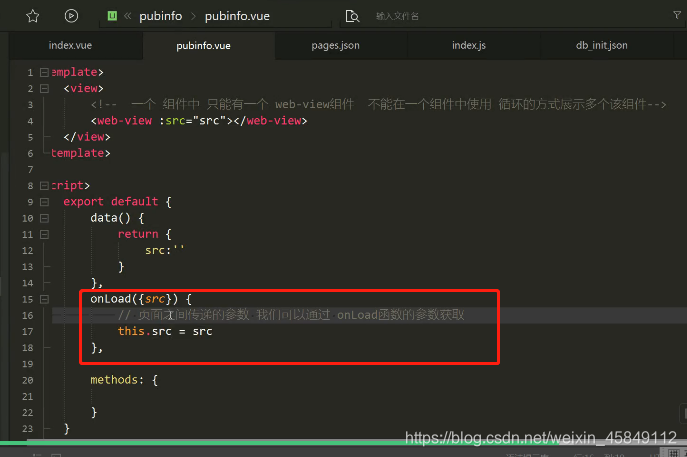Click the run play icon

71,16
